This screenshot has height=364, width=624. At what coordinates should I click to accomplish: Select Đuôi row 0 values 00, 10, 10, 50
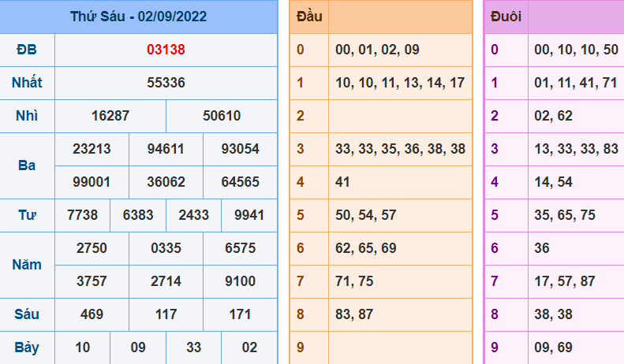point(576,50)
